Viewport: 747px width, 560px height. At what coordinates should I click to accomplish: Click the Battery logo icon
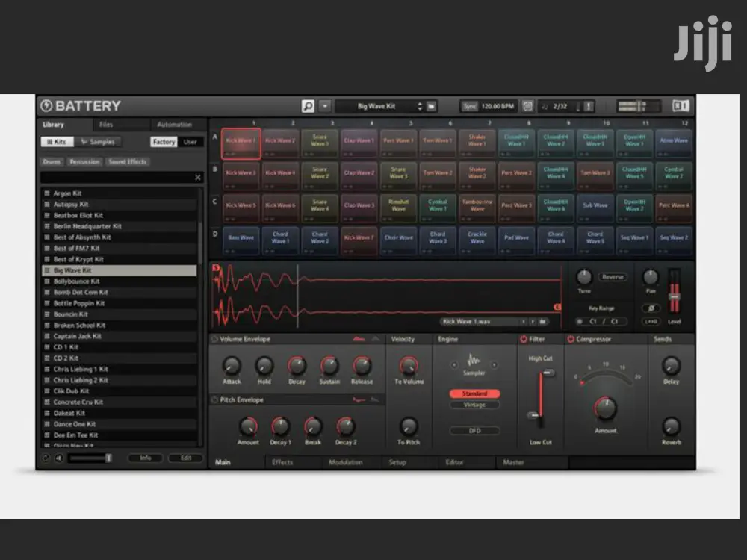(46, 106)
